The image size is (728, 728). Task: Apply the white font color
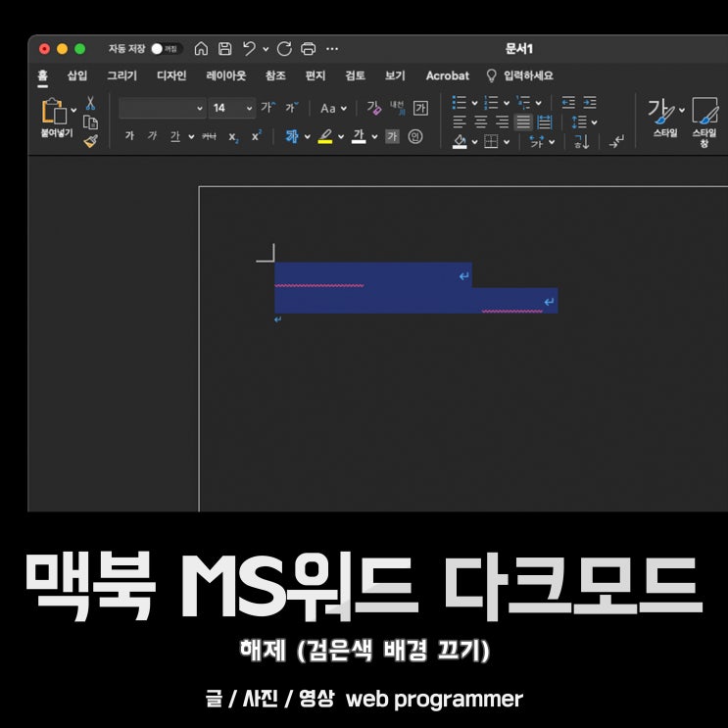(359, 136)
